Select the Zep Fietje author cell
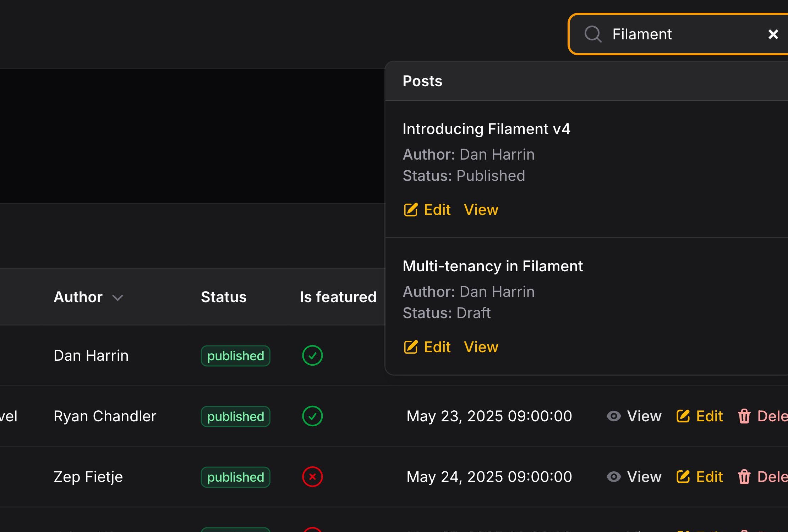This screenshot has width=788, height=532. (x=88, y=477)
